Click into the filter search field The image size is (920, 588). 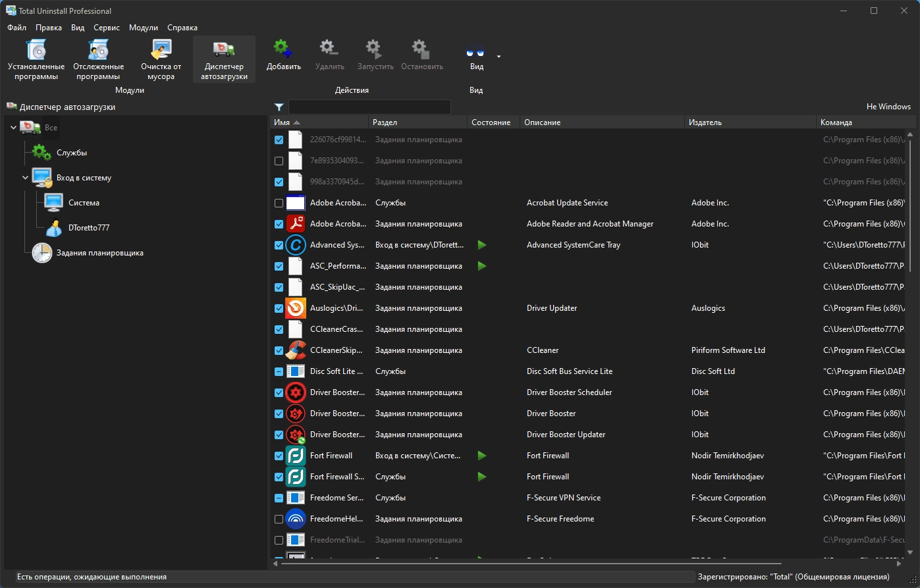pos(369,107)
